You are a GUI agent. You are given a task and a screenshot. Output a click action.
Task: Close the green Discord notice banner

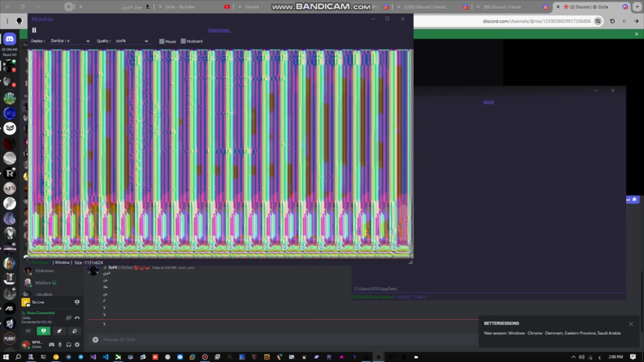pos(636,34)
